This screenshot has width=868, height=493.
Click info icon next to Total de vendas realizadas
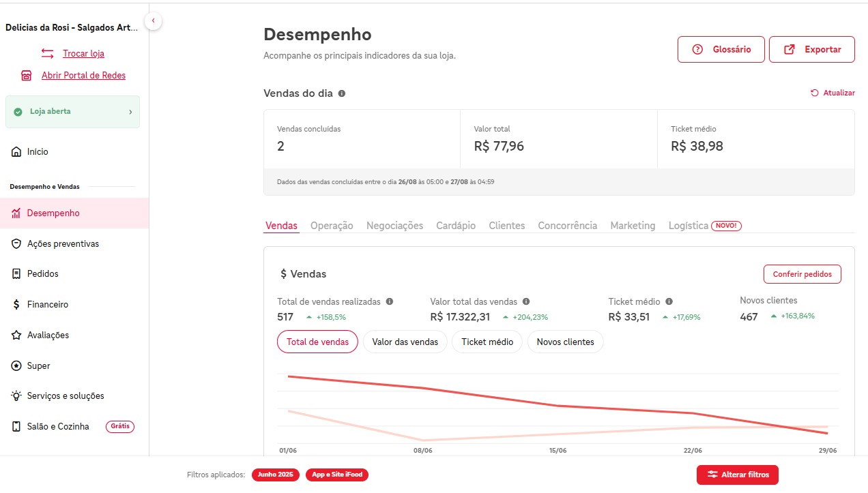[x=390, y=301]
